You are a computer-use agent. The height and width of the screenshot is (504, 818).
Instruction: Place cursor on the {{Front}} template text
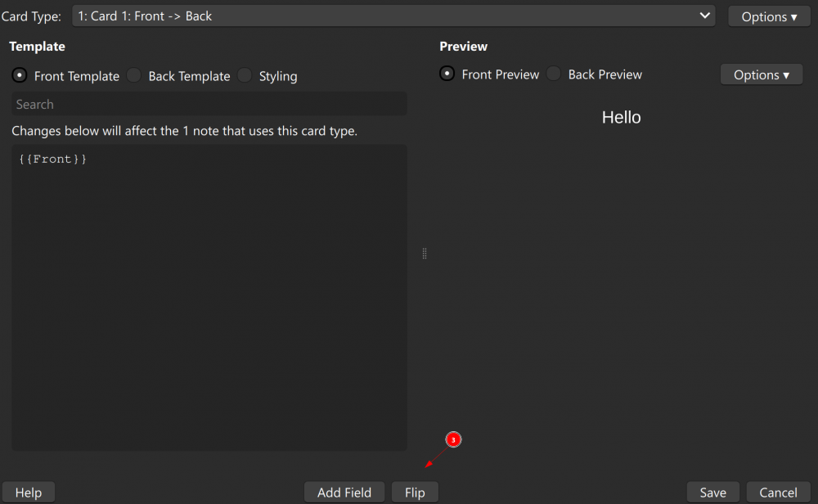point(52,160)
